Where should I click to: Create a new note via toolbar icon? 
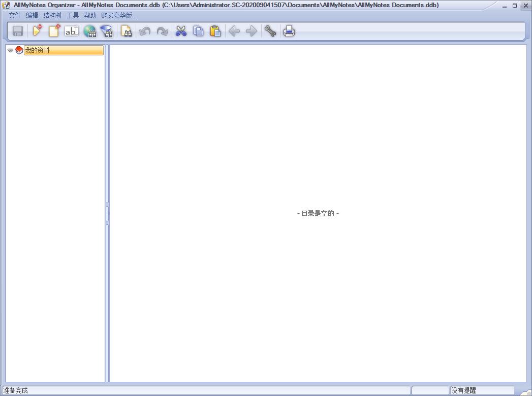point(54,31)
